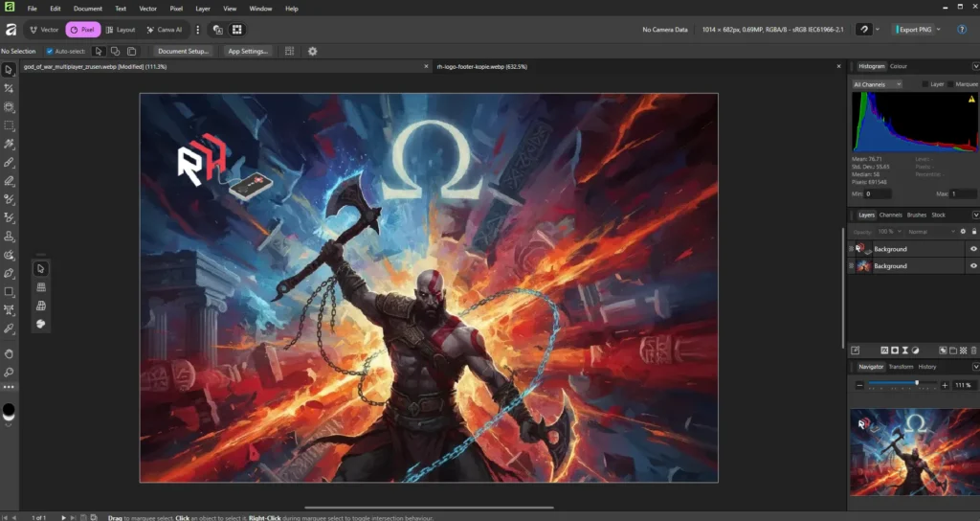Viewport: 980px width, 521px height.
Task: Click the Navigator preview thumbnail
Action: coord(914,452)
